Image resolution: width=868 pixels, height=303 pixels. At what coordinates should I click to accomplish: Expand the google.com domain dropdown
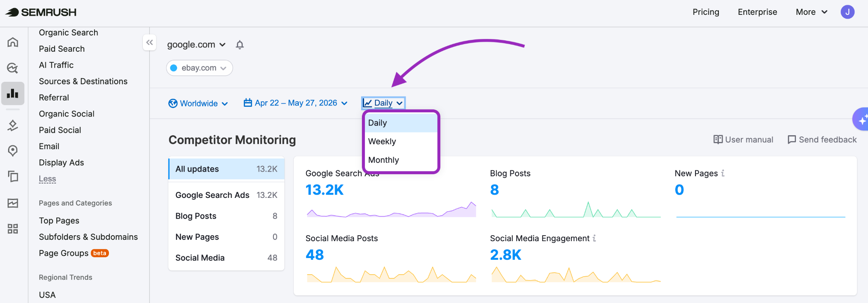click(196, 44)
